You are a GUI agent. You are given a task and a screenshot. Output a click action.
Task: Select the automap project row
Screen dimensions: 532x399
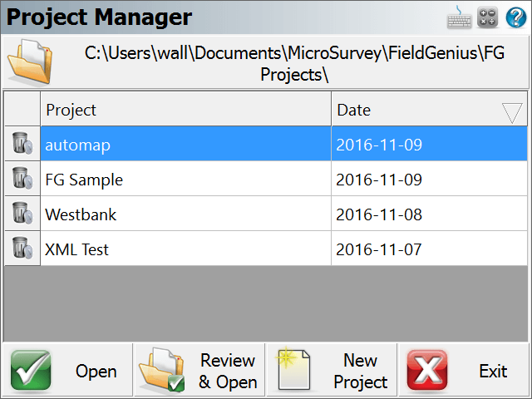283,144
